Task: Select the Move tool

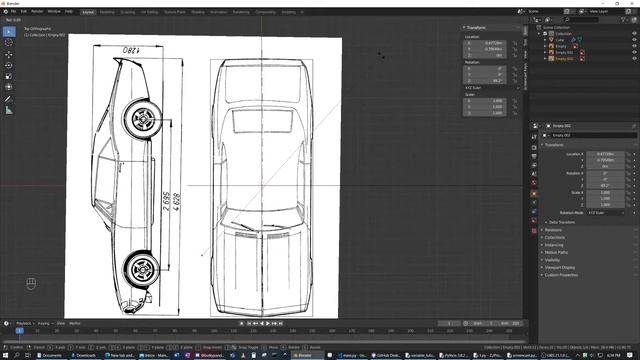Action: point(9,54)
